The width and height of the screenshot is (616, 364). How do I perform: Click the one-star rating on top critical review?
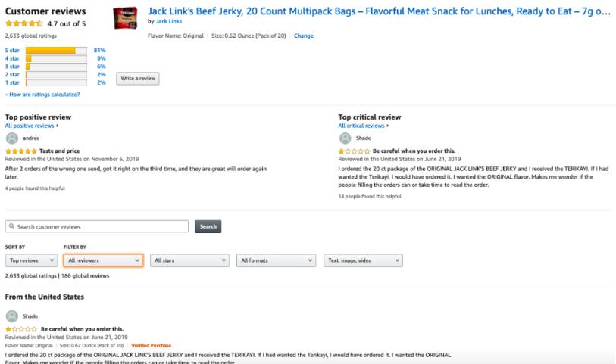pos(354,151)
